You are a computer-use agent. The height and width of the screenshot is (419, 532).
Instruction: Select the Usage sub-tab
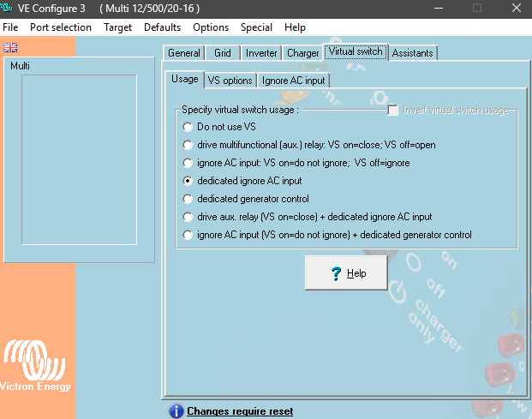pos(184,79)
